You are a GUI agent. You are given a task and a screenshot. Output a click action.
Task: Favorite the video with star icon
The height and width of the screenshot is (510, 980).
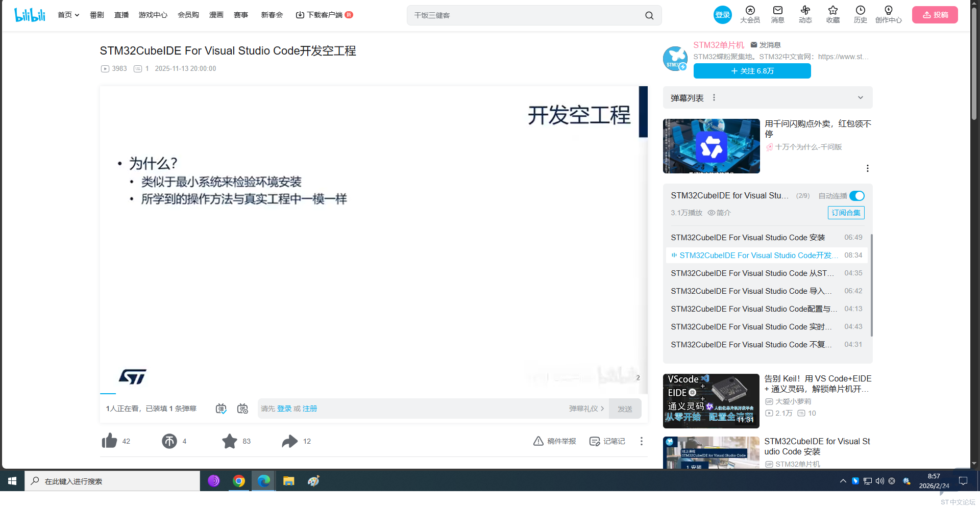(x=230, y=441)
